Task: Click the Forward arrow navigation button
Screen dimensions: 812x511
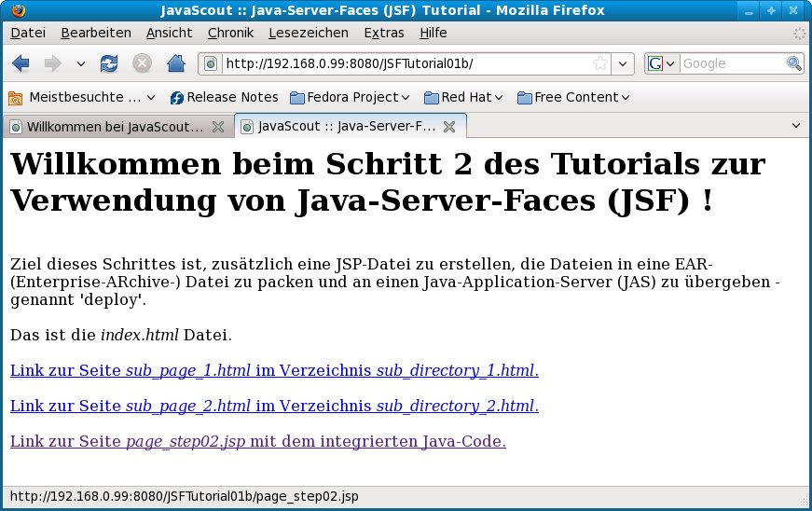Action: (x=52, y=63)
